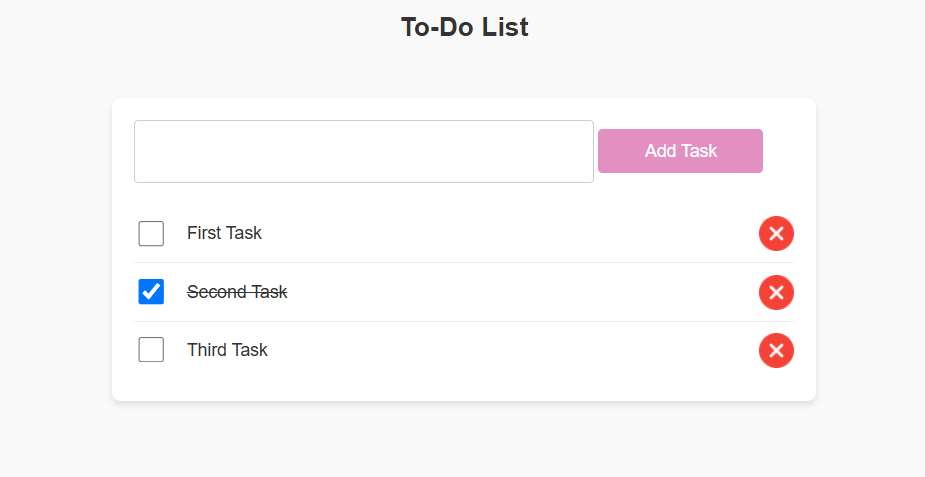Click blank area in Second Task row
This screenshot has height=477, width=925.
(x=519, y=292)
